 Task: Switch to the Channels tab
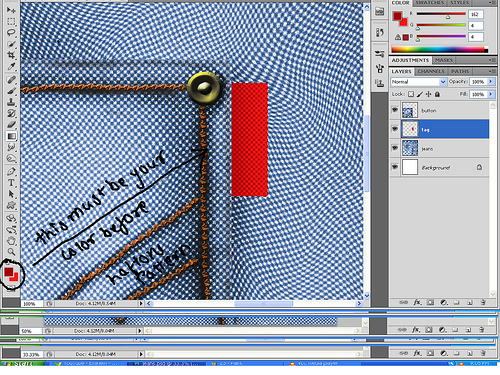[x=431, y=71]
